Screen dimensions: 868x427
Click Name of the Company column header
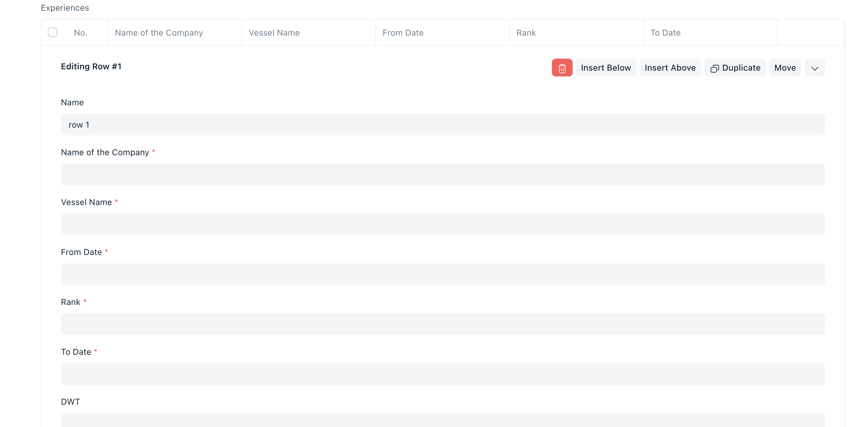[159, 33]
